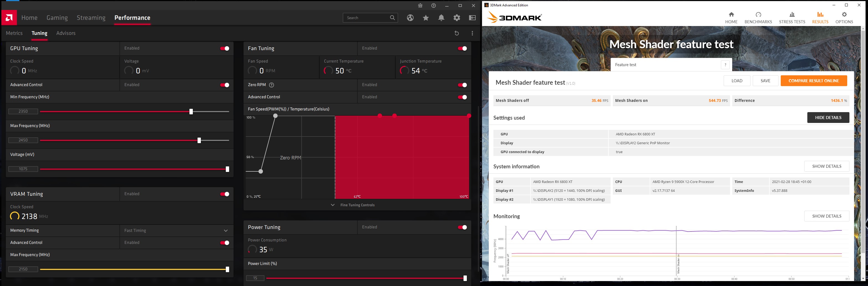Viewport: 868px width, 286px height.
Task: Click Zero RPM help question mark icon
Action: point(272,85)
